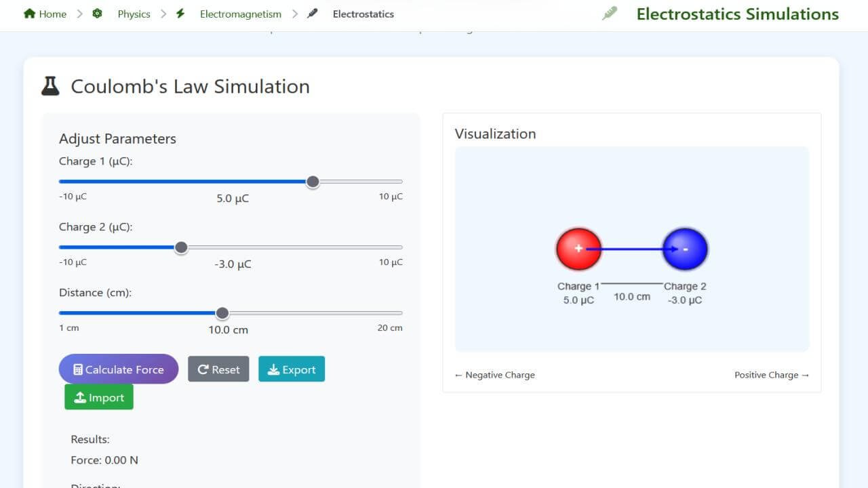Click the Home house icon in breadcrumb
This screenshot has height=488, width=868.
29,14
